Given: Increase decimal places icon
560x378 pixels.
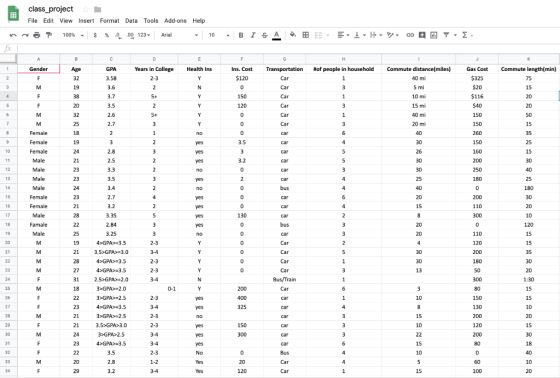Looking at the screenshot, I should 130,35.
